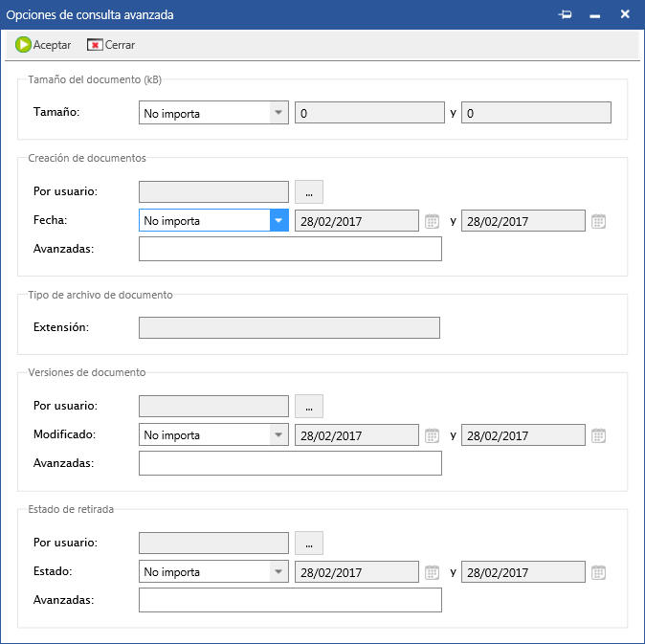The image size is (645, 644).
Task: Browse users in Creación de documentos section
Action: [x=309, y=192]
